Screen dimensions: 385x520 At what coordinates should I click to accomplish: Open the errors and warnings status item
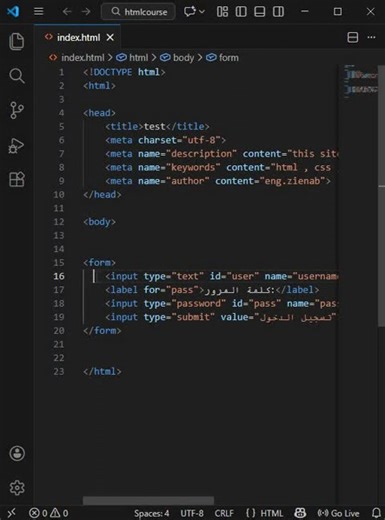click(49, 513)
